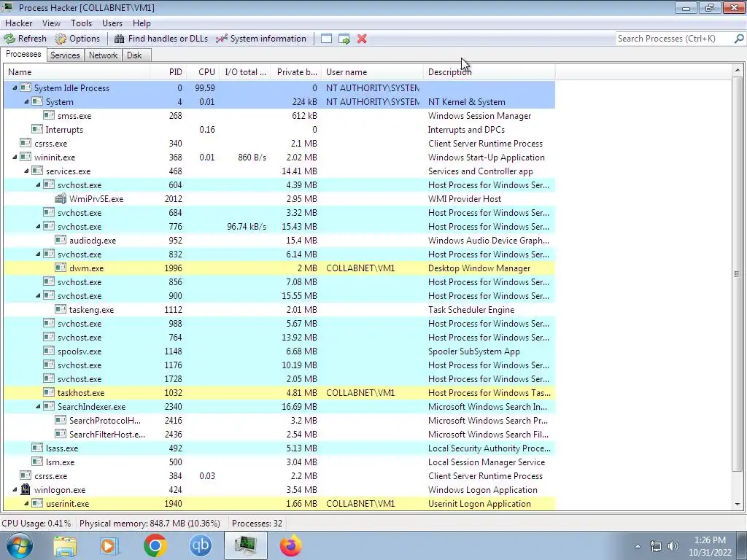Collapse svchost.exe PID 604 node
747x560 pixels.
point(38,184)
